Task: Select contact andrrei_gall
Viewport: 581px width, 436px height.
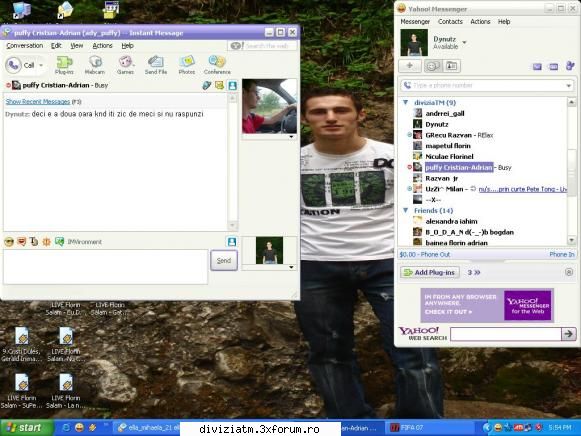Action: 445,113
